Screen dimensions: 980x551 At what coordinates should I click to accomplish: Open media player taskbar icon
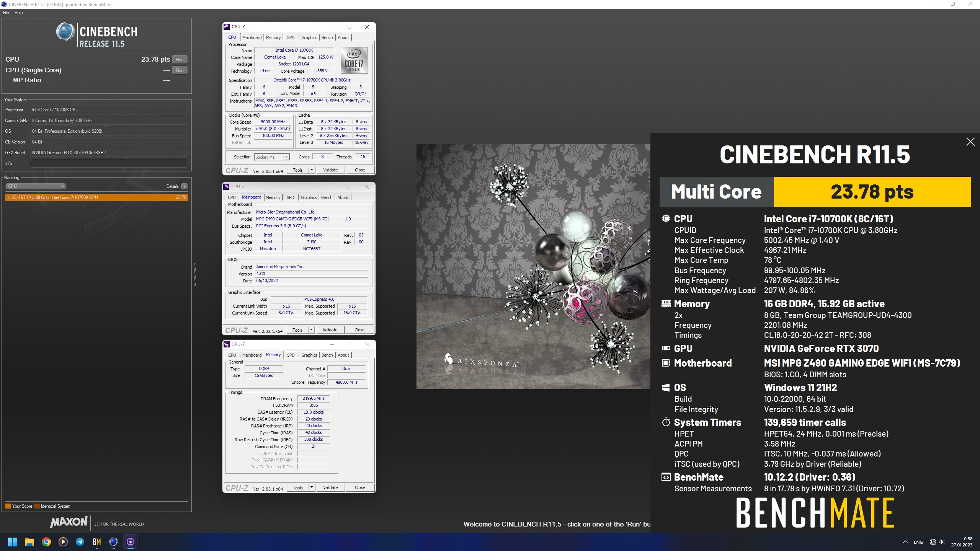coord(63,542)
